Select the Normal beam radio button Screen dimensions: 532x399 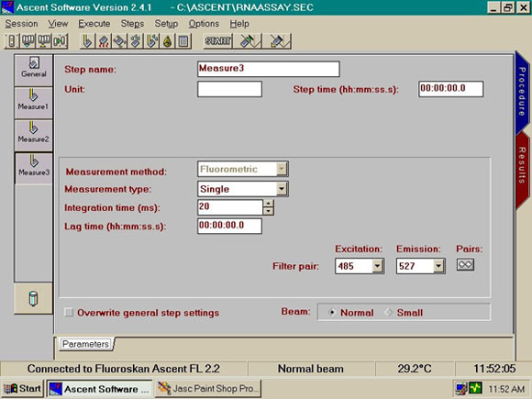coord(331,313)
